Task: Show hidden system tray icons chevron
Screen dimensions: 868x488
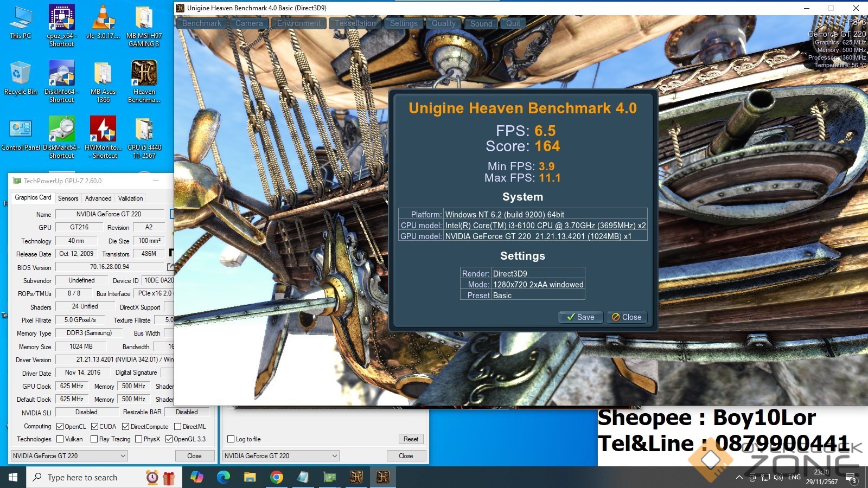Action: point(739,478)
